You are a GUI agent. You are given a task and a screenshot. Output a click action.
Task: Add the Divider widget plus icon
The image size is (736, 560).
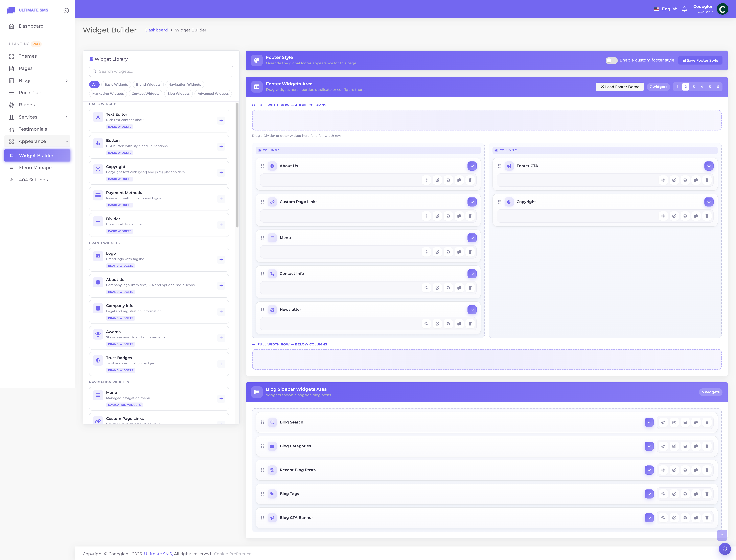pyautogui.click(x=221, y=225)
